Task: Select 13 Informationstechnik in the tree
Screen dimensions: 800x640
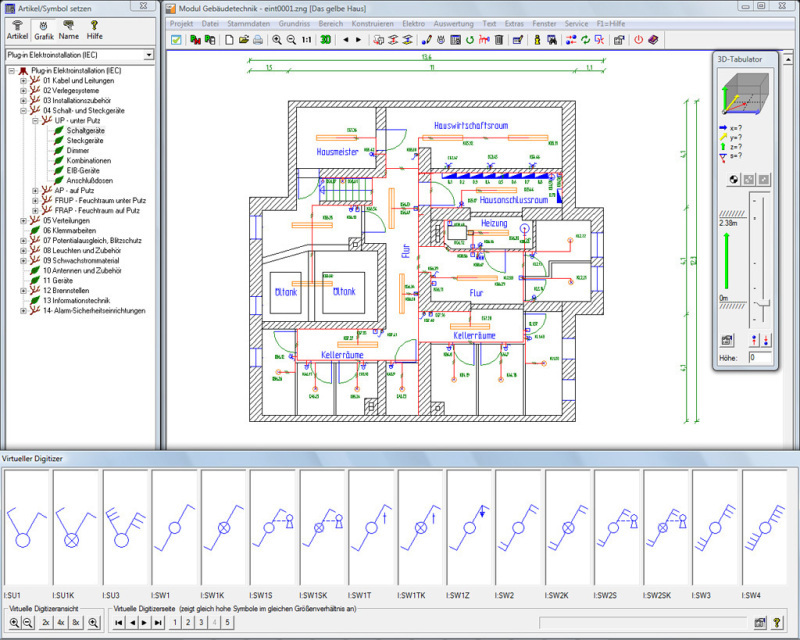Action: click(x=77, y=301)
